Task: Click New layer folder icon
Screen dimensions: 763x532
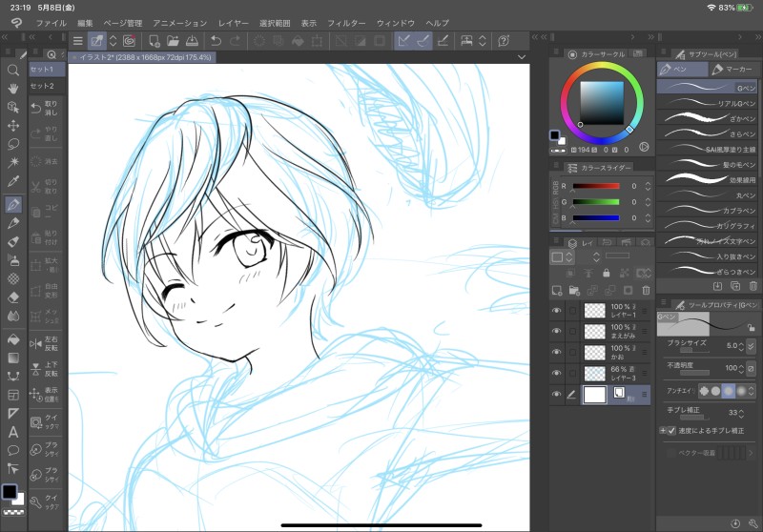Action: [575, 291]
